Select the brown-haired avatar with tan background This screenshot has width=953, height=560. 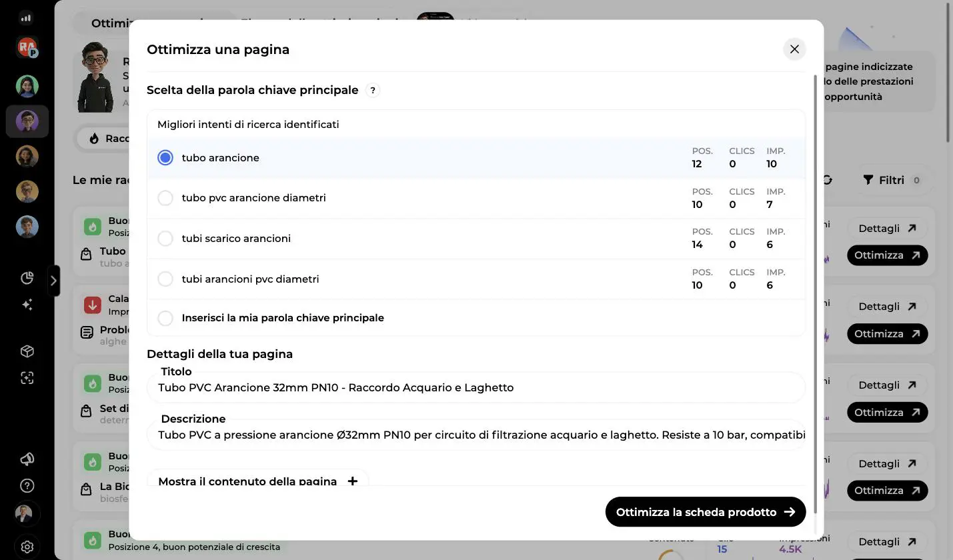tap(27, 157)
